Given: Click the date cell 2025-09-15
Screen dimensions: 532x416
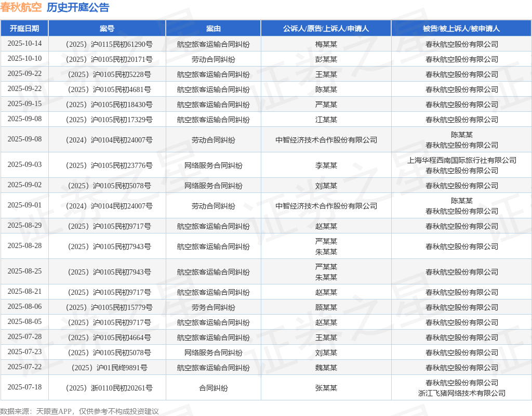Looking at the screenshot, I should [x=24, y=103].
